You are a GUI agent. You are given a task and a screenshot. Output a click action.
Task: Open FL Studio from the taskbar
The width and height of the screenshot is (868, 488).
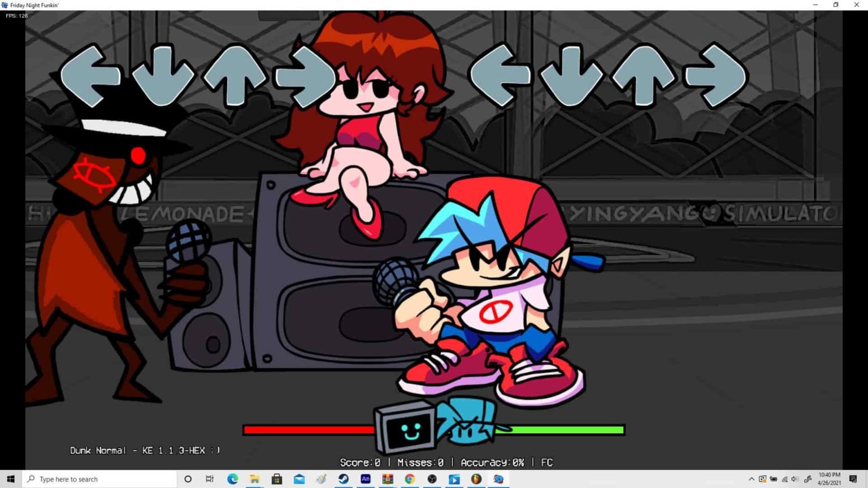point(476,479)
